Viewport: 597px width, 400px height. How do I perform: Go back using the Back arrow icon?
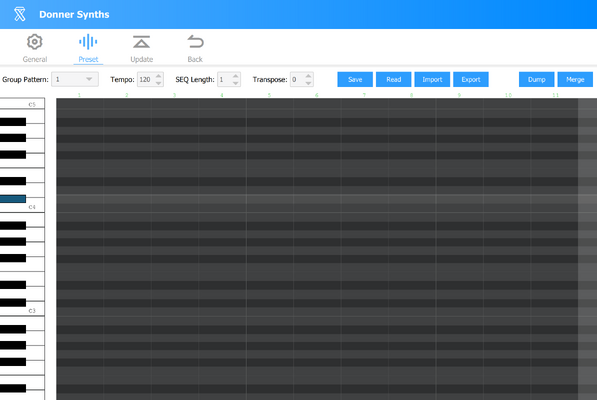(x=195, y=41)
